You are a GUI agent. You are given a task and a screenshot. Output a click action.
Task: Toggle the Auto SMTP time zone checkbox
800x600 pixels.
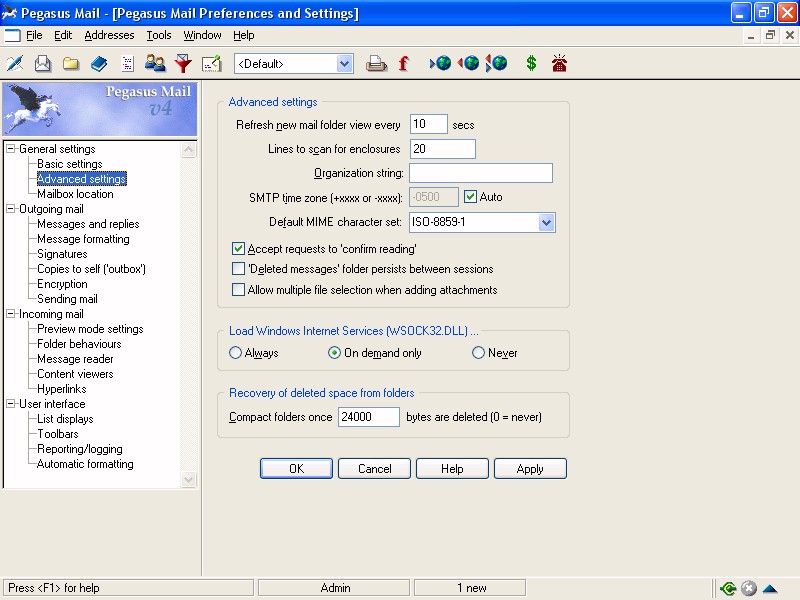click(470, 196)
